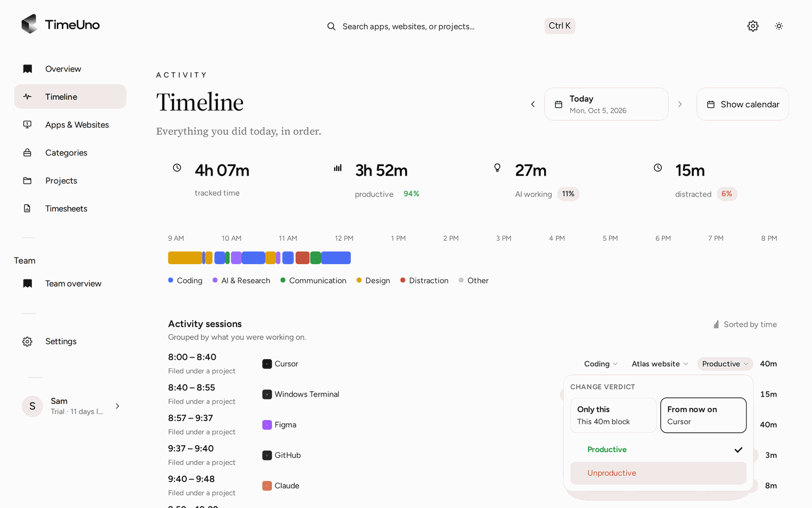Open the Today date picker
Image resolution: width=812 pixels, height=508 pixels.
point(606,104)
